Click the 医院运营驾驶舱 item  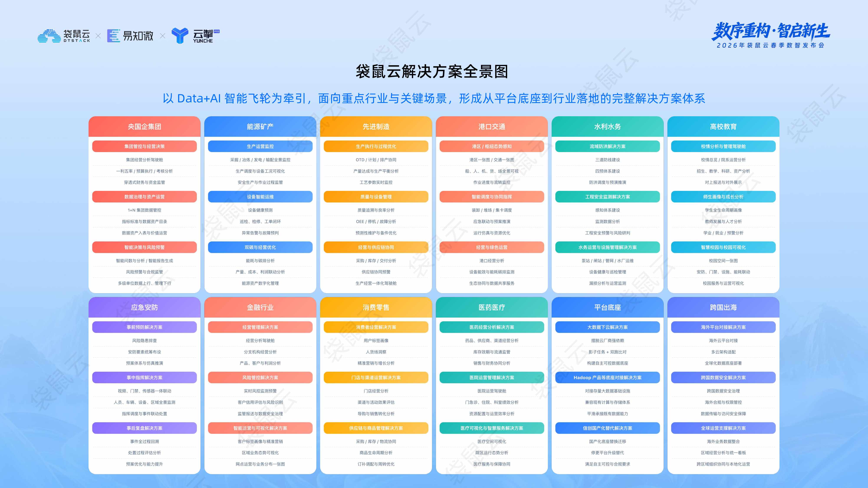492,391
